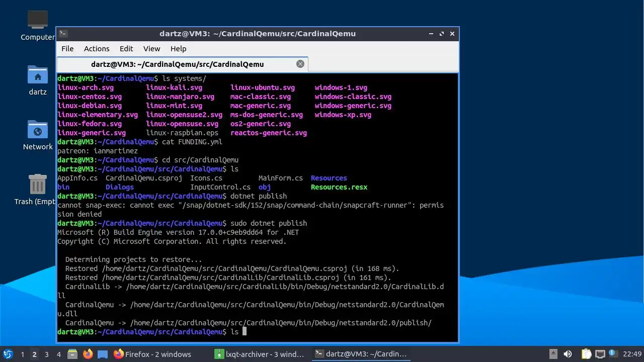Click linux-kali.svg in the listing

click(x=174, y=87)
